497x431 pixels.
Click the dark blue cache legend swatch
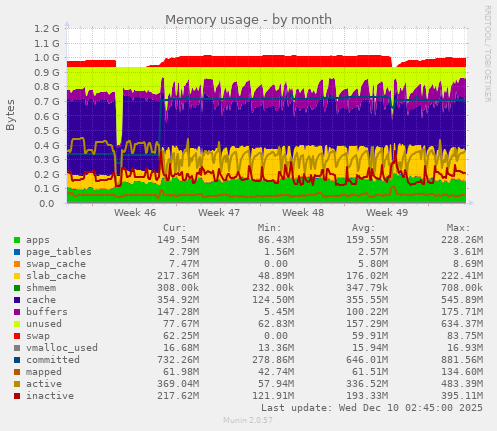(x=17, y=300)
